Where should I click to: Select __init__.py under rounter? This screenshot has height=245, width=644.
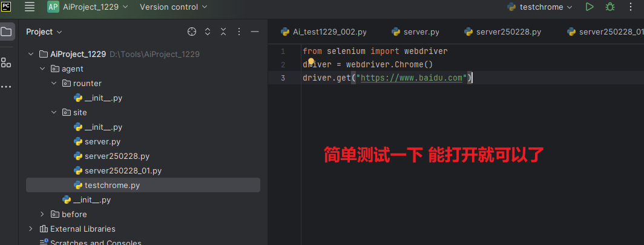[x=143, y=98]
